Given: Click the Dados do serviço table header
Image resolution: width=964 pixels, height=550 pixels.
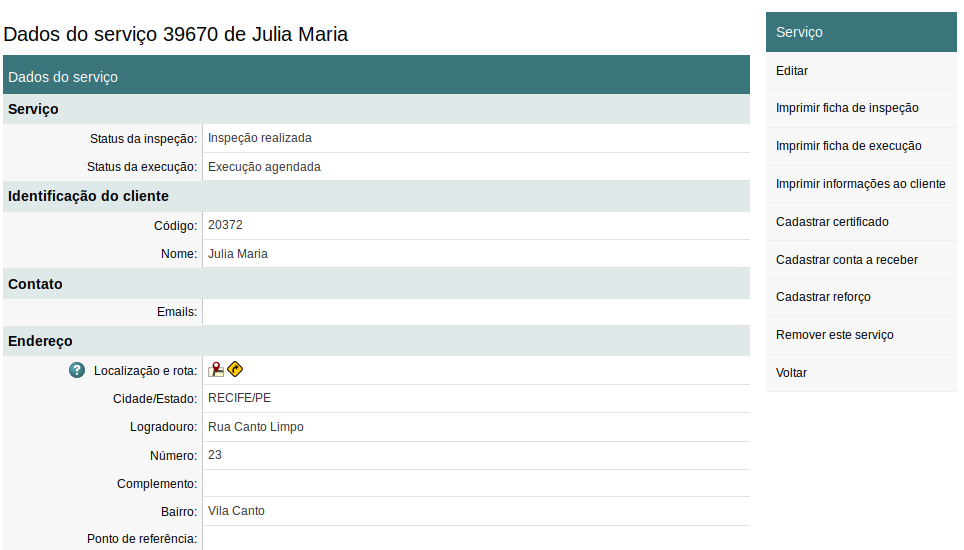Looking at the screenshot, I should (x=376, y=76).
